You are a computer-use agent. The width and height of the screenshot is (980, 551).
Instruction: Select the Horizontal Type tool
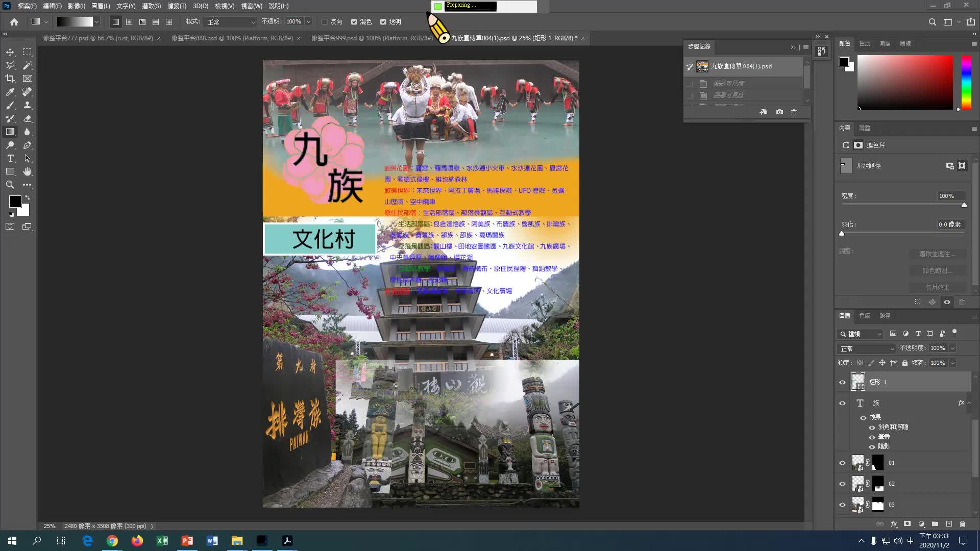pos(10,158)
